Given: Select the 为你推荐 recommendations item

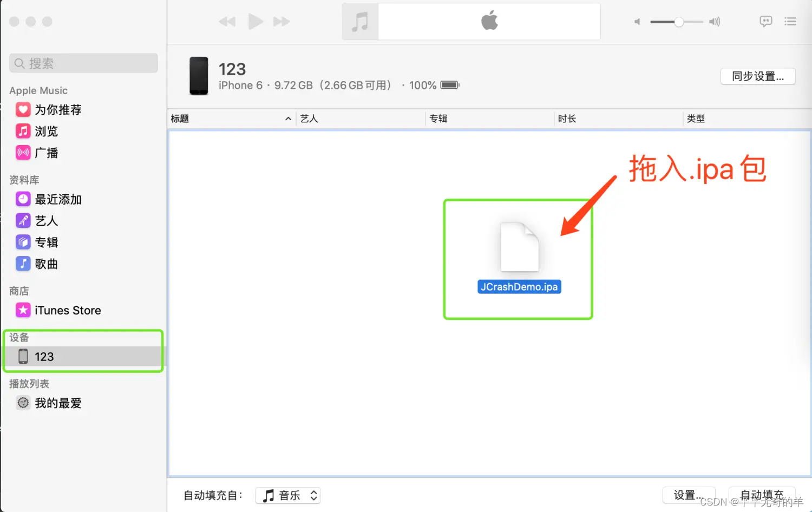Looking at the screenshot, I should 58,110.
